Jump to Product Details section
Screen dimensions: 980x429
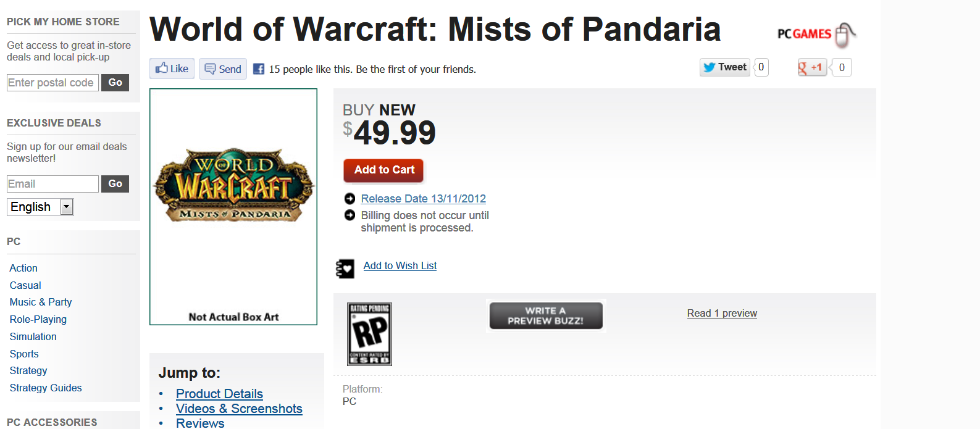(219, 394)
